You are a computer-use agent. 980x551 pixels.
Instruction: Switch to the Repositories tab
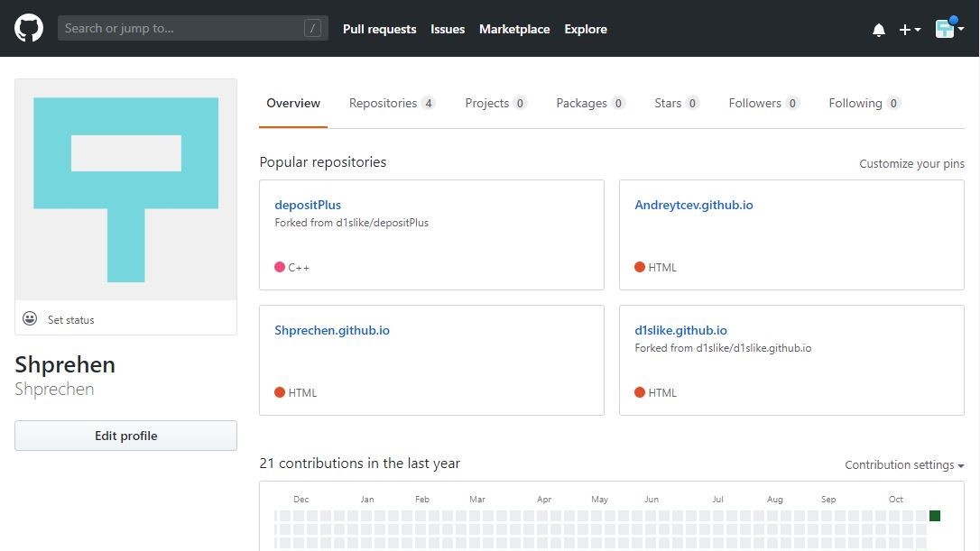tap(391, 103)
